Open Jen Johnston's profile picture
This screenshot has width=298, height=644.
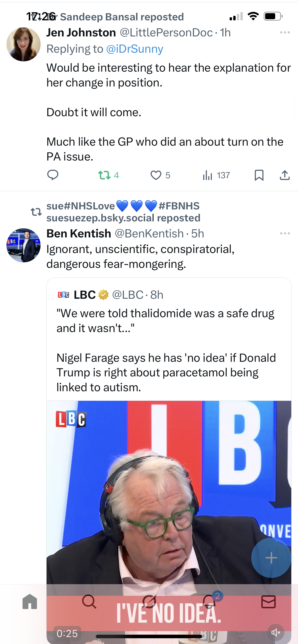24,44
